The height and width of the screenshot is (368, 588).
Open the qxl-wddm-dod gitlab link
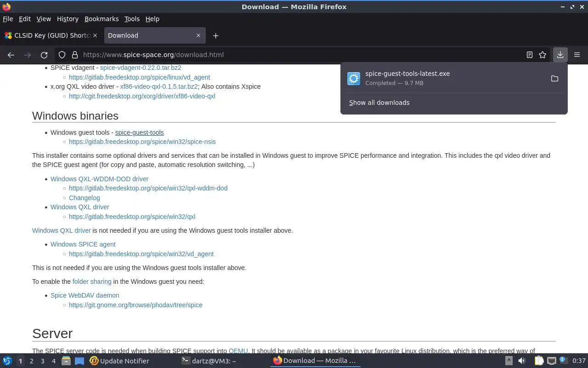click(148, 188)
